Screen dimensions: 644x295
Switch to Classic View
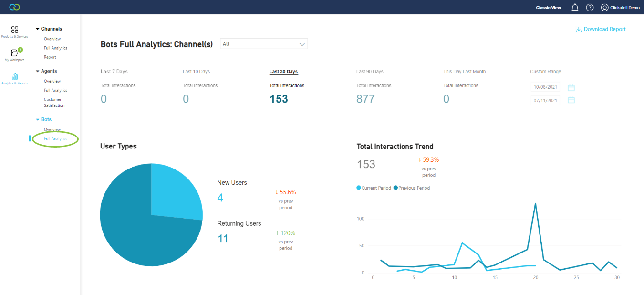(x=548, y=8)
